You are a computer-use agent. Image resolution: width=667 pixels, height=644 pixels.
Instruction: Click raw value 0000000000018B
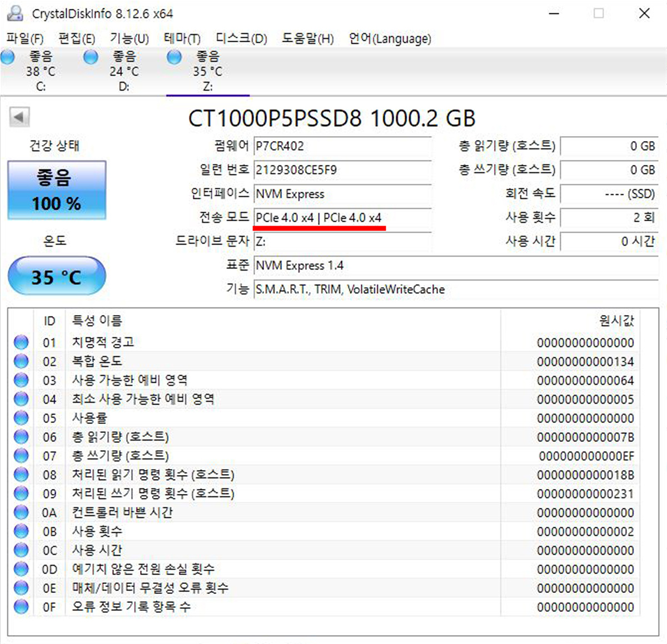pos(585,475)
